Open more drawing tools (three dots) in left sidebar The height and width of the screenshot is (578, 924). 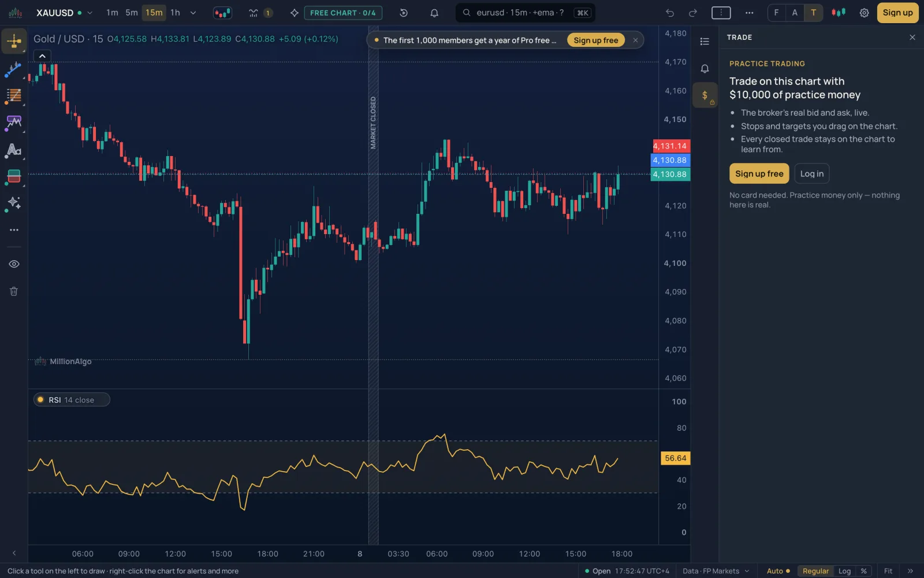pyautogui.click(x=14, y=230)
